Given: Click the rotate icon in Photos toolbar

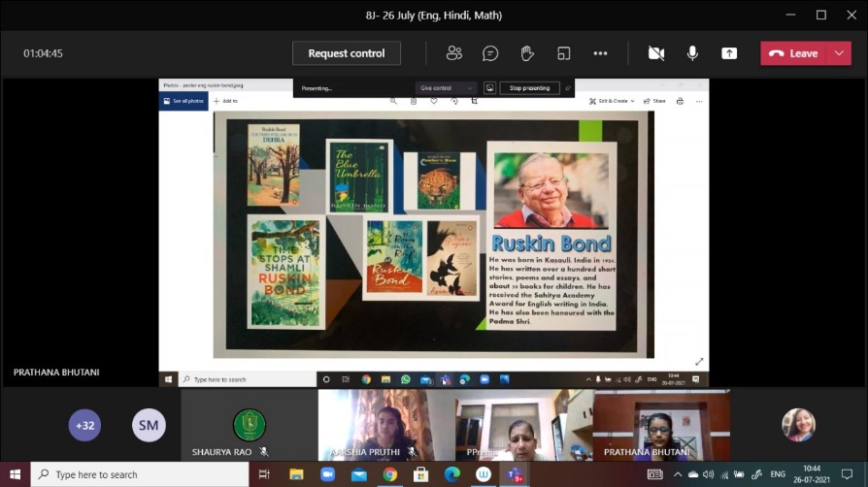Looking at the screenshot, I should point(454,101).
